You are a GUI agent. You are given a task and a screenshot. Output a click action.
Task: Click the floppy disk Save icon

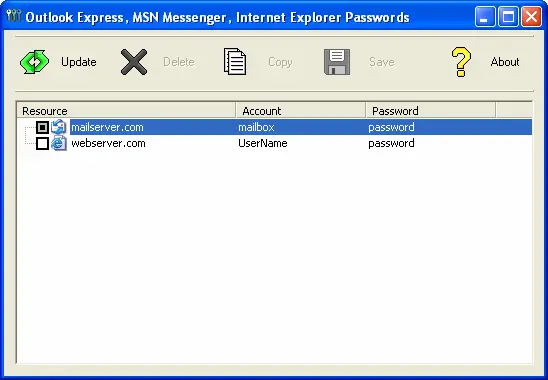tap(337, 62)
